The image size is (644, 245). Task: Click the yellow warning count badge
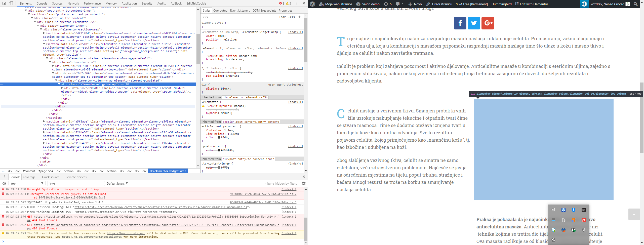(x=289, y=3)
